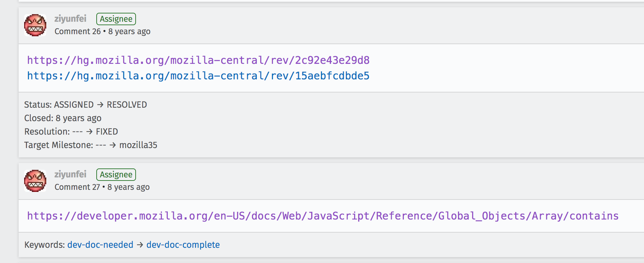Click ziyunfei's avatar on Comment 26
The width and height of the screenshot is (644, 263).
click(35, 25)
